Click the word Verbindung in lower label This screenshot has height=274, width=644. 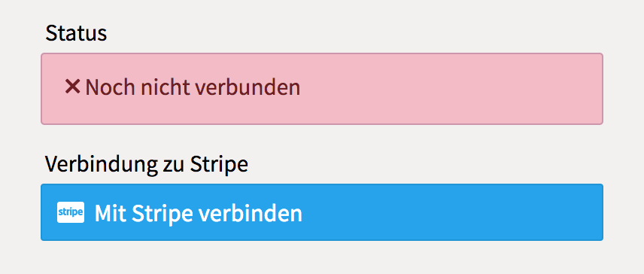(x=99, y=165)
